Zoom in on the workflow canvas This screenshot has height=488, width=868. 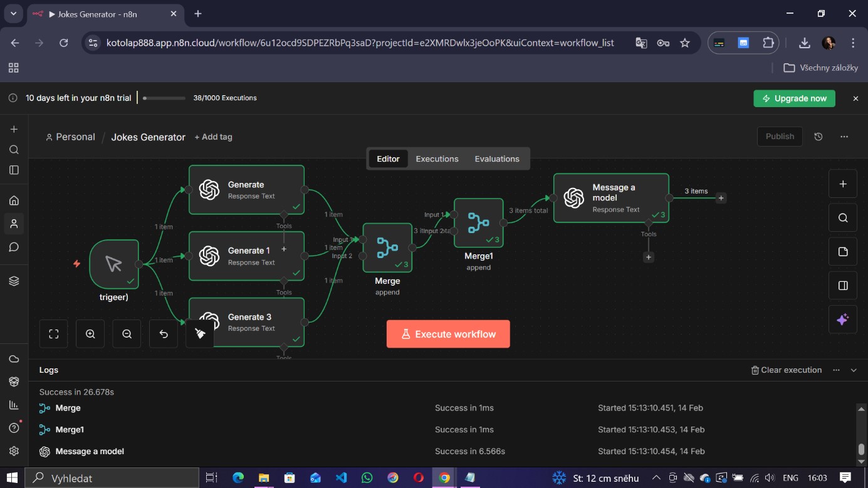[x=90, y=334]
